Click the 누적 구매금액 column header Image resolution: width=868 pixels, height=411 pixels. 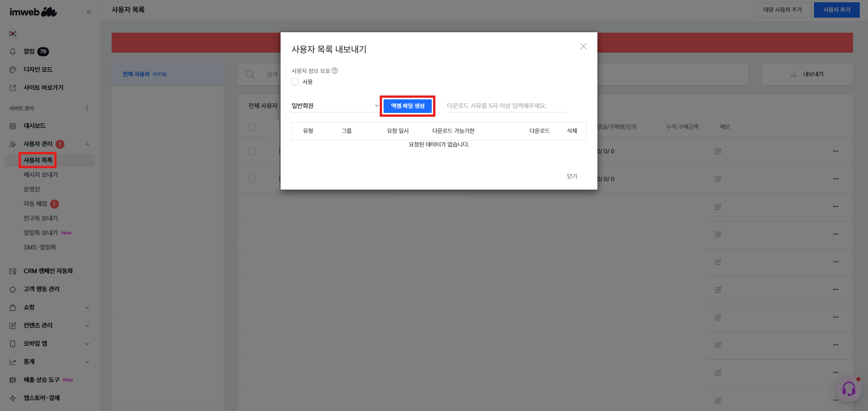coord(682,127)
